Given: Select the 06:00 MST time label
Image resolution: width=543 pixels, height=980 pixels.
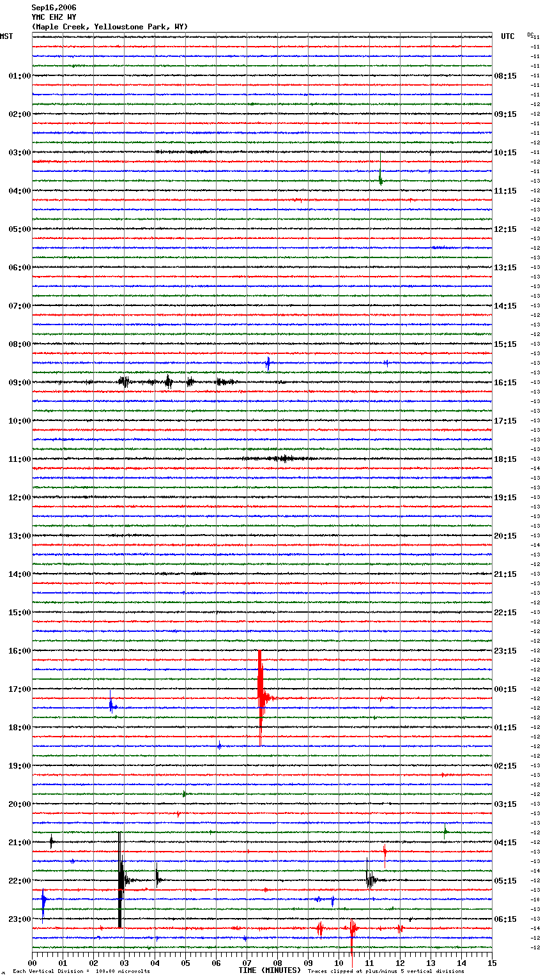Looking at the screenshot, I should point(19,268).
